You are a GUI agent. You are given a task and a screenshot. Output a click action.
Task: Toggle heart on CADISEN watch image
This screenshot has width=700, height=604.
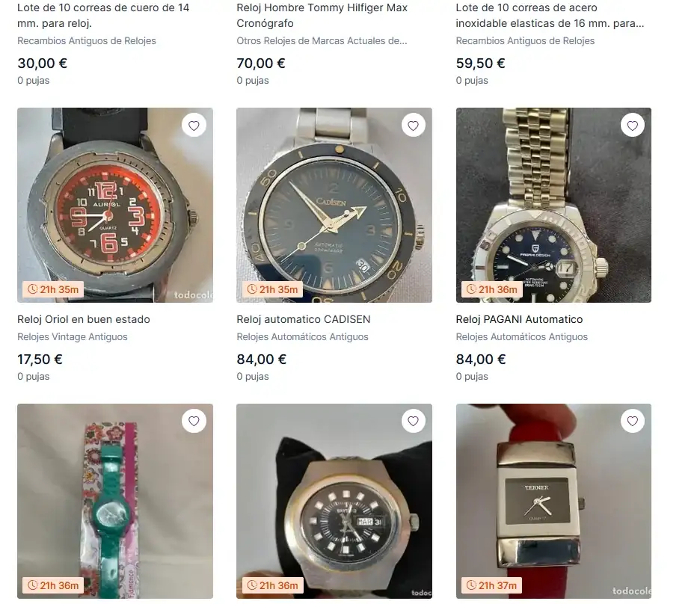[x=413, y=126]
